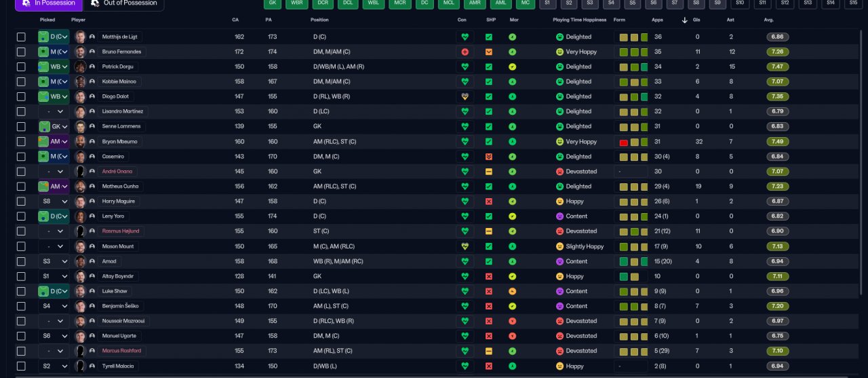Click Bryan Mbeumo's red form square

[x=623, y=142]
